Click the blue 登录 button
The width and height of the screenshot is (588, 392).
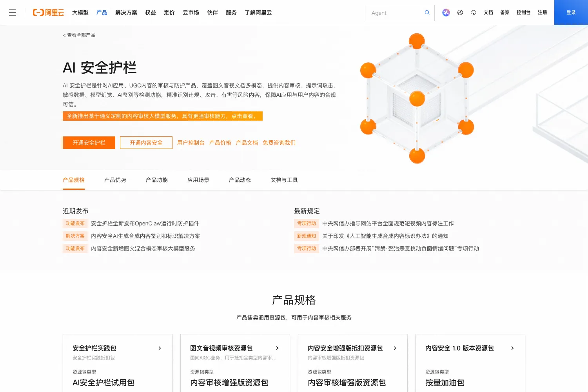click(571, 13)
